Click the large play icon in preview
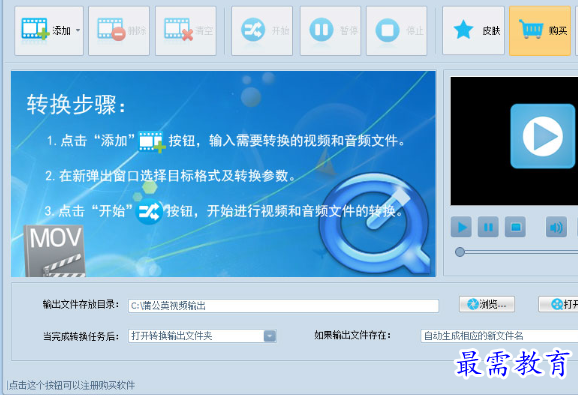Viewport: 578px width, 395px height. click(x=542, y=136)
